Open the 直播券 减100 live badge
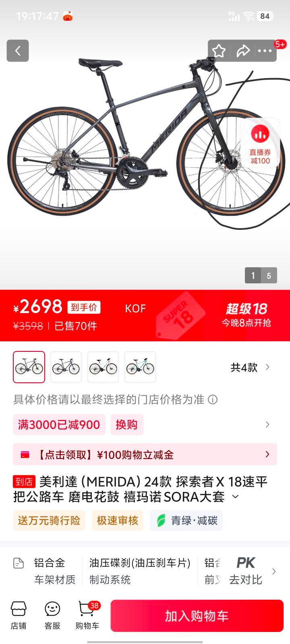This screenshot has height=644, width=290. 260,143
